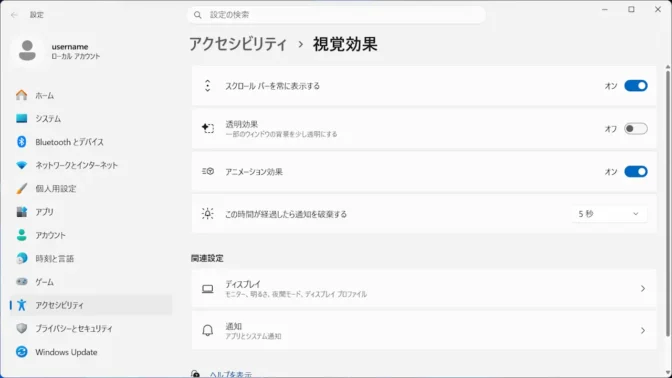This screenshot has height=378, width=672.
Task: Open システム settings page
Action: click(x=91, y=119)
